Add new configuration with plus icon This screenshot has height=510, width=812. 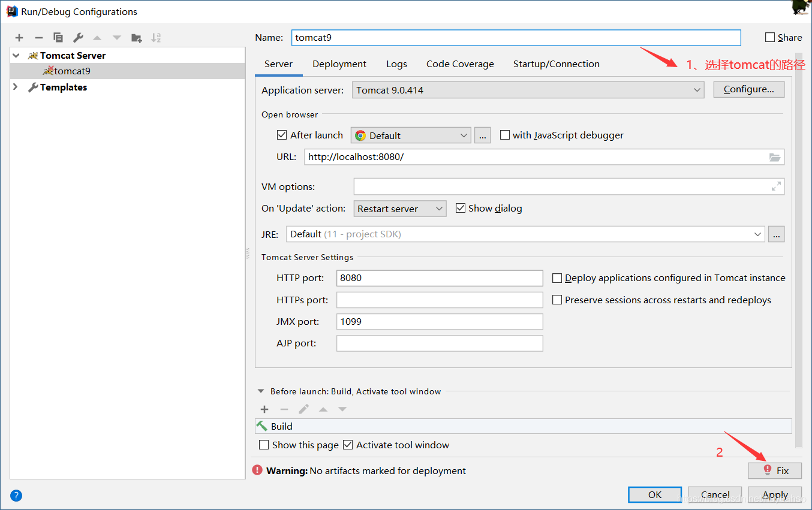[19, 38]
